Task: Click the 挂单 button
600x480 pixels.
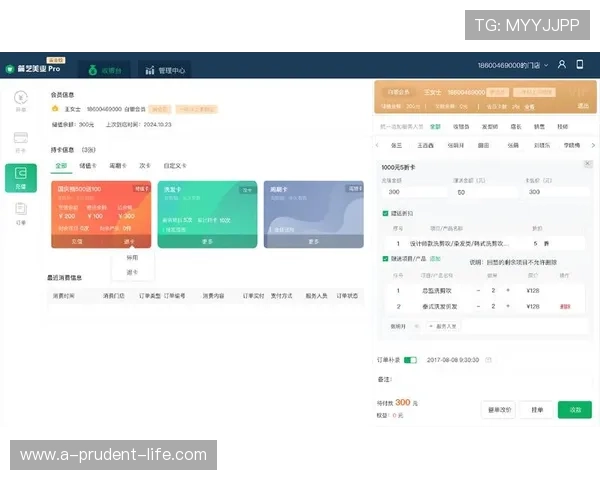Action: coord(537,410)
